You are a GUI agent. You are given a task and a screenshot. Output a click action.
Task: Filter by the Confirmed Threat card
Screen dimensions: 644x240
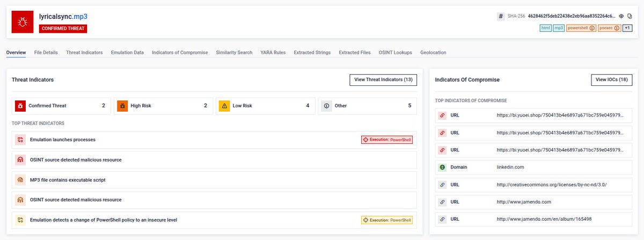point(61,106)
